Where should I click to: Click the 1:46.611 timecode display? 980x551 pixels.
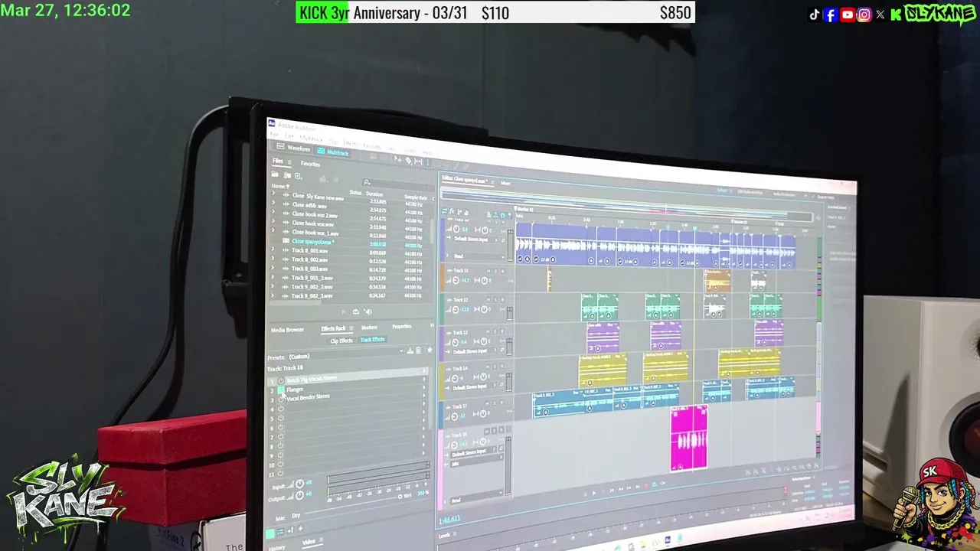[449, 520]
